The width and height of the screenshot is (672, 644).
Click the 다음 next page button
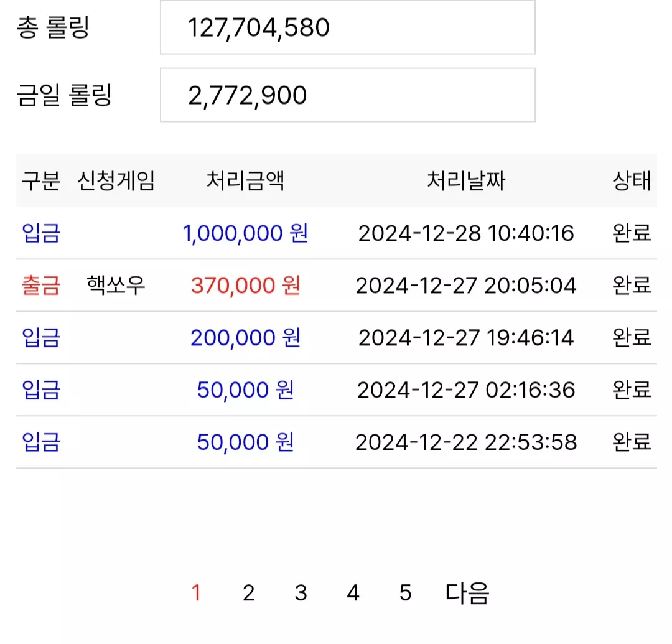coord(467,593)
